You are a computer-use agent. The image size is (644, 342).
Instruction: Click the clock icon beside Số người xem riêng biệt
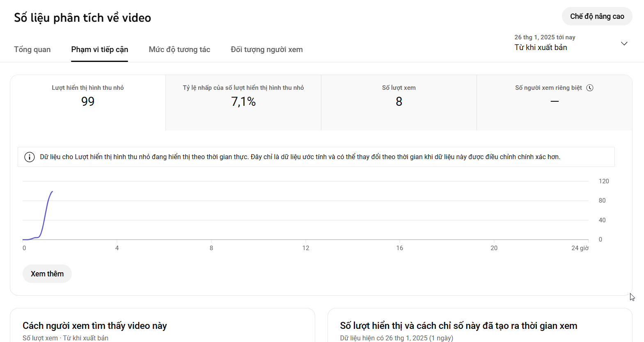(x=590, y=88)
